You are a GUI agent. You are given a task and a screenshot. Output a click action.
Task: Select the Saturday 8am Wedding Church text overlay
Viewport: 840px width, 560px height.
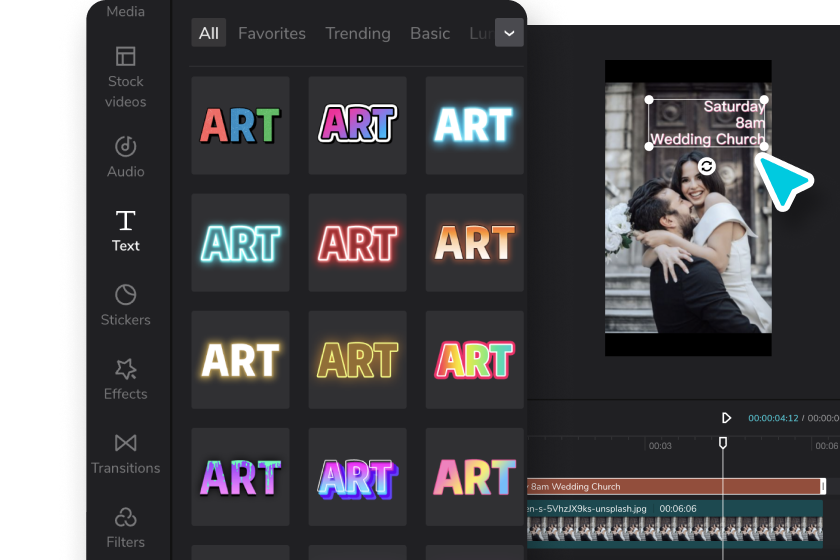pos(707,123)
